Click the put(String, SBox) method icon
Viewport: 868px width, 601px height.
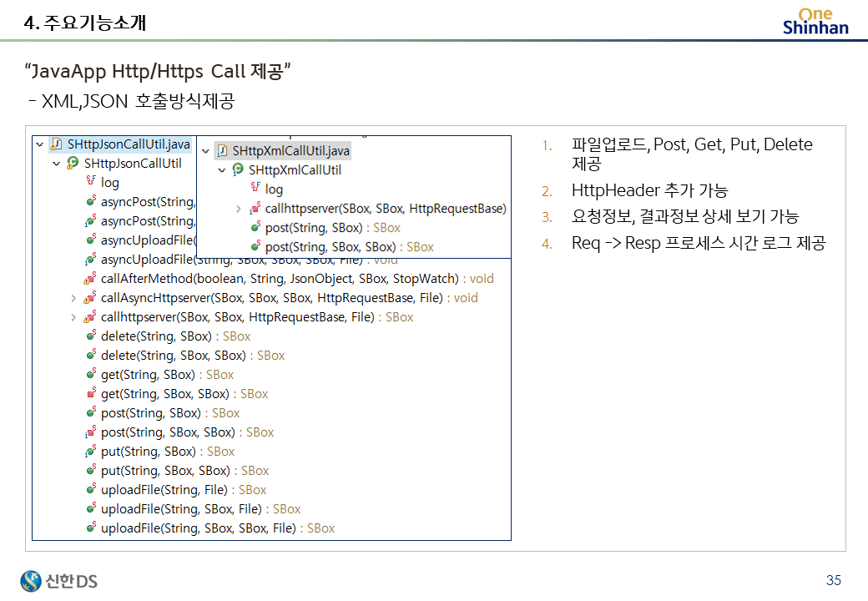tap(91, 451)
